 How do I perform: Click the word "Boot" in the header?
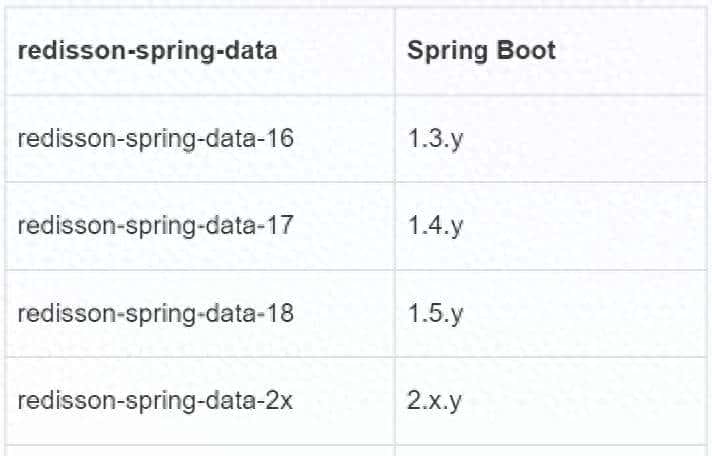click(527, 52)
